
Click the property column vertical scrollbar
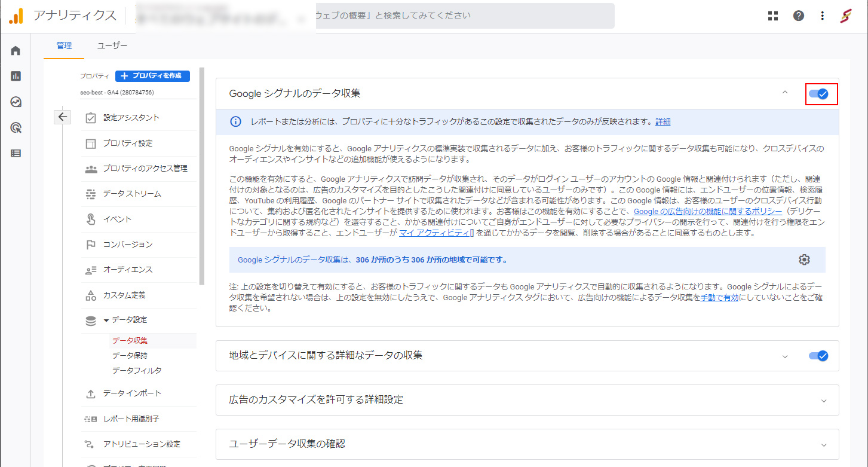point(203,176)
